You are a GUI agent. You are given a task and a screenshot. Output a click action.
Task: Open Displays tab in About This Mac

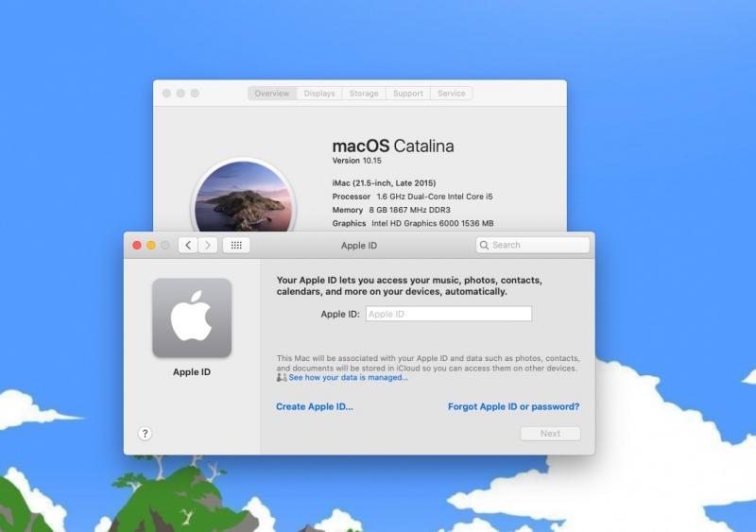coord(319,94)
